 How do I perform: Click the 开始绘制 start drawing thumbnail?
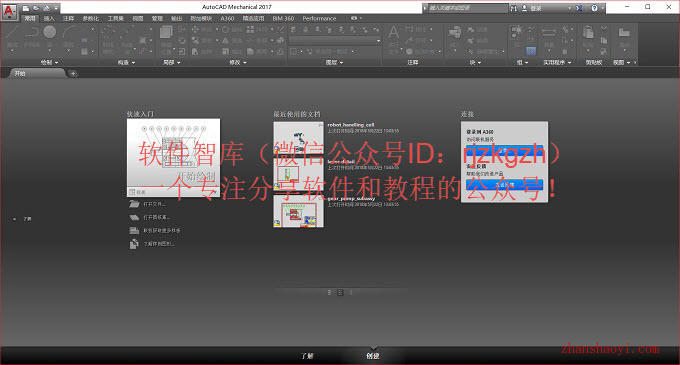point(173,153)
